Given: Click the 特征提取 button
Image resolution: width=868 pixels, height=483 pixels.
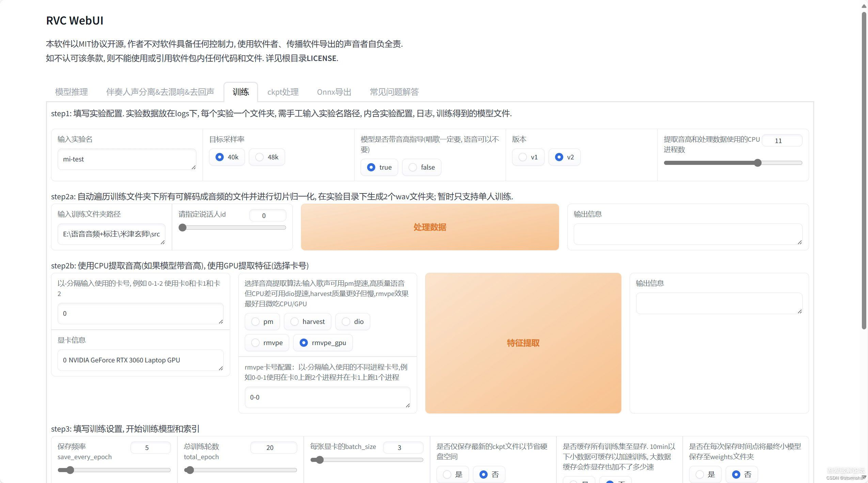Looking at the screenshot, I should click(523, 343).
